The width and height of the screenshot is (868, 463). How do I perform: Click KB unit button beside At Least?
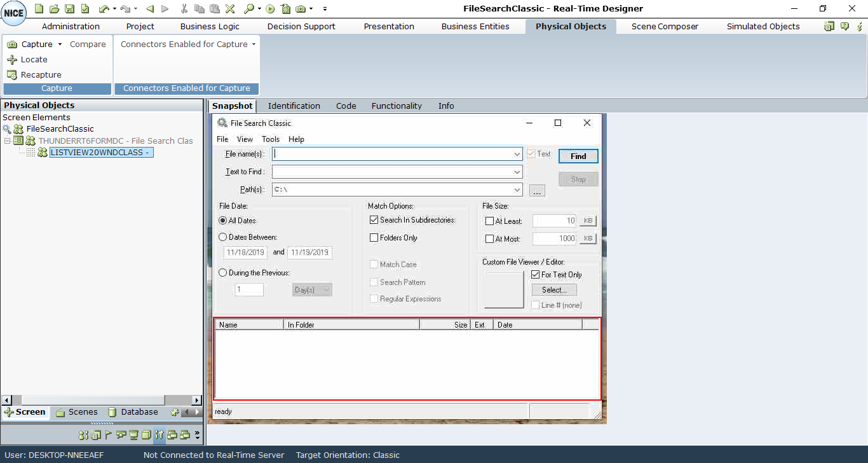pos(588,221)
